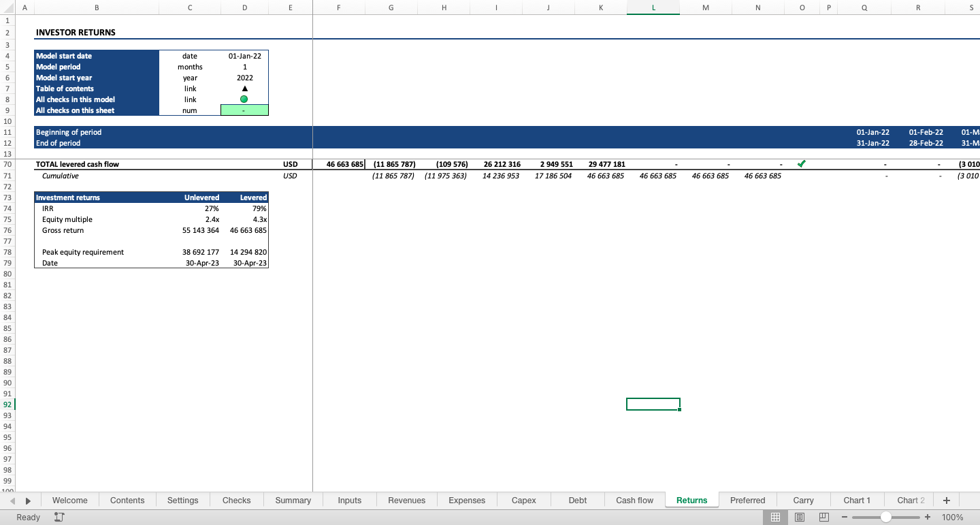Click the right sheet navigation arrow
Image resolution: width=980 pixels, height=525 pixels.
pyautogui.click(x=28, y=500)
